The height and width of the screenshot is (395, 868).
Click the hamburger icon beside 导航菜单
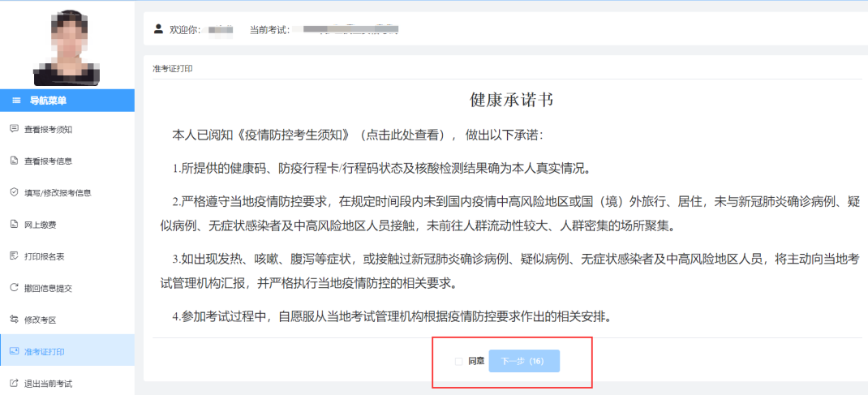tap(16, 101)
